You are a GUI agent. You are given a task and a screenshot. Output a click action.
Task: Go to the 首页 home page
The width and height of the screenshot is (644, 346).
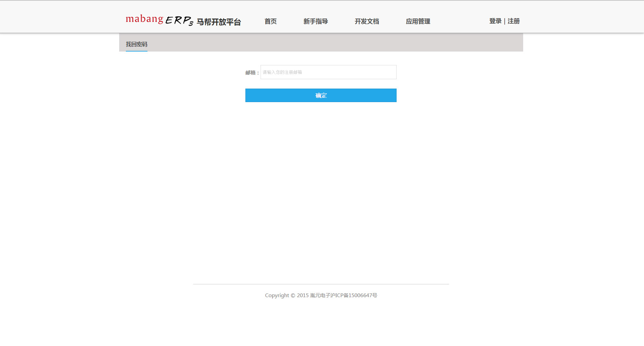click(270, 21)
